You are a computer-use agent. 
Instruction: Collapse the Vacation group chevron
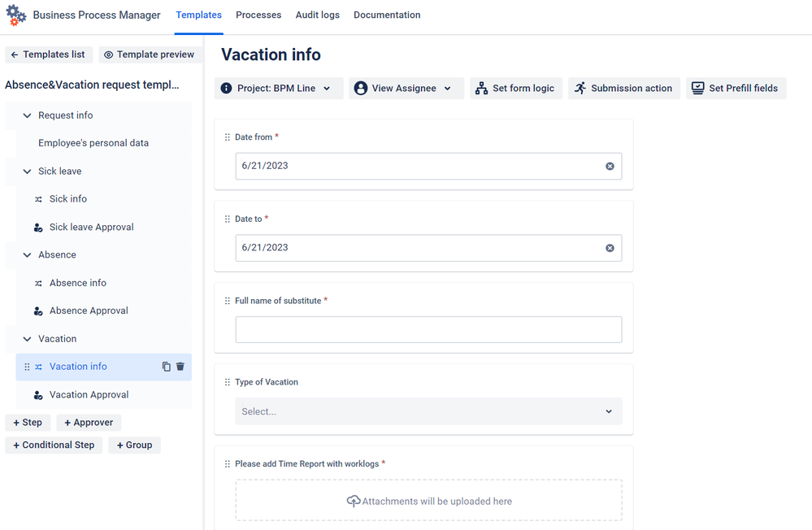pyautogui.click(x=27, y=339)
